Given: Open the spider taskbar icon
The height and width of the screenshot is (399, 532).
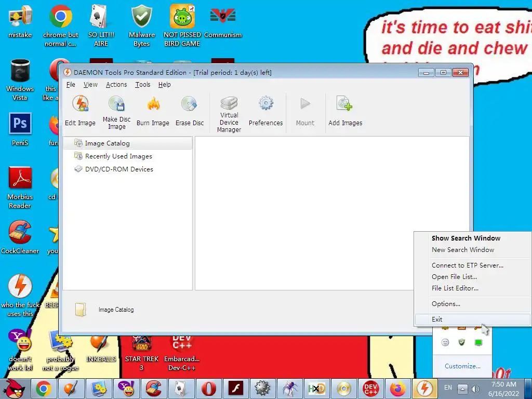Looking at the screenshot, I should click(x=289, y=389).
